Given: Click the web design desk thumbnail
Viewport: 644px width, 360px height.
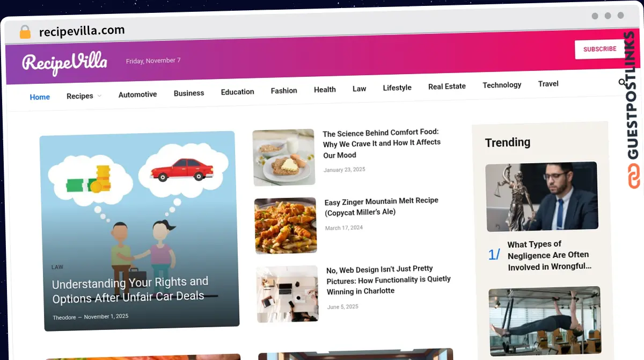Looking at the screenshot, I should (x=287, y=294).
